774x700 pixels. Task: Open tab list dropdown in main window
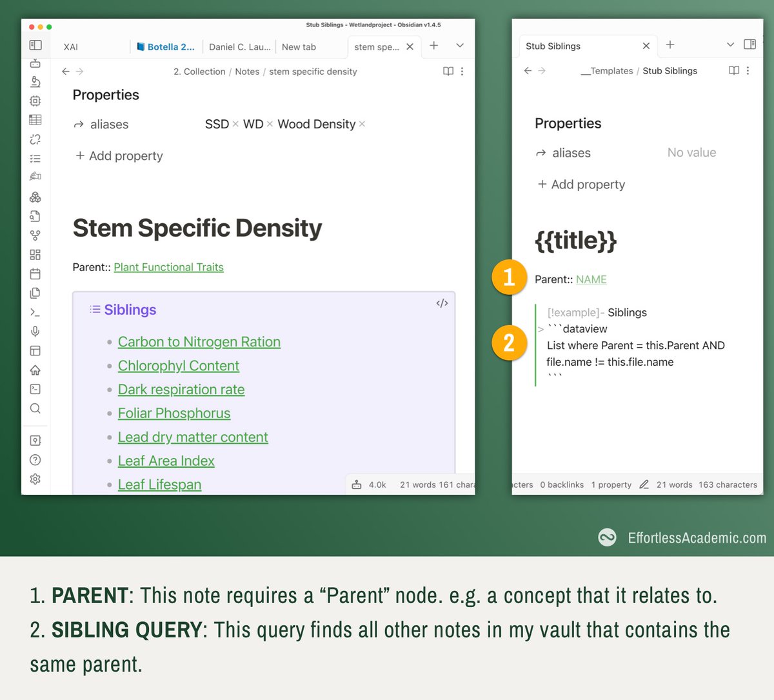[460, 46]
